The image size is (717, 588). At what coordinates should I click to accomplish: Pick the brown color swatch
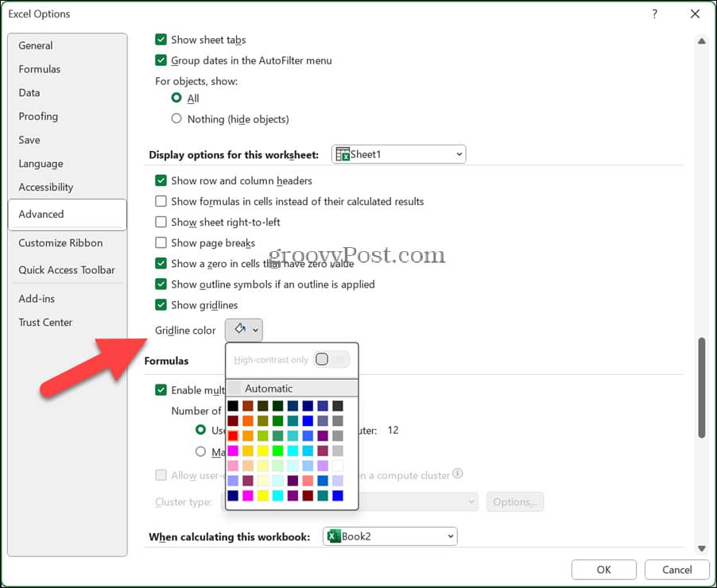(248, 405)
